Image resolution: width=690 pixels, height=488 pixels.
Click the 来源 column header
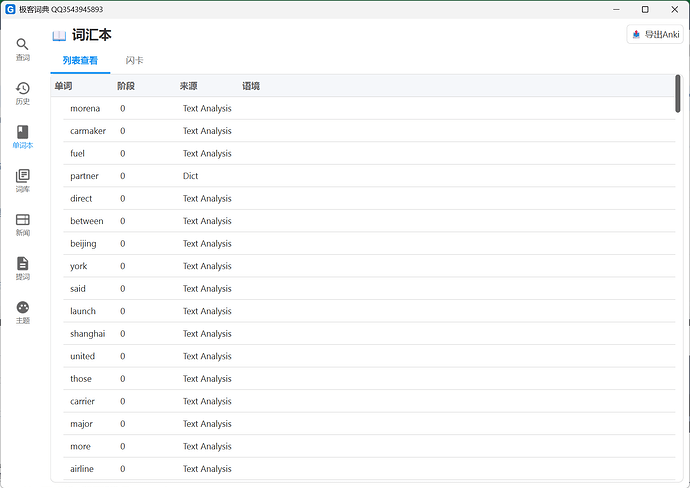click(x=188, y=86)
